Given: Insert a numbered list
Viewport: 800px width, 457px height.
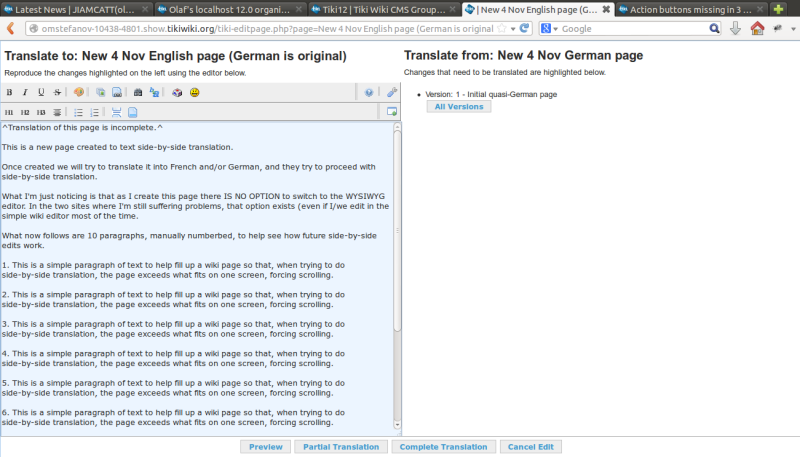Looking at the screenshot, I should coord(94,112).
